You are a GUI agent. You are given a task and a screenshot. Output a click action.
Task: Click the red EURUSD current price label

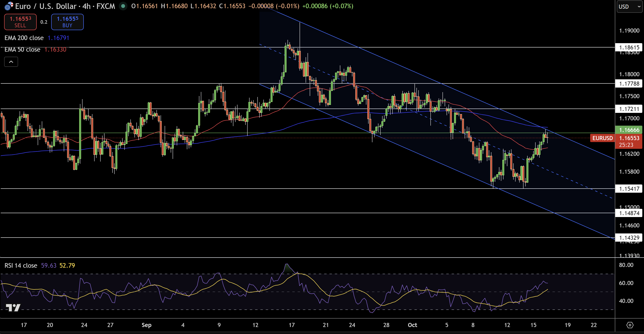602,138
